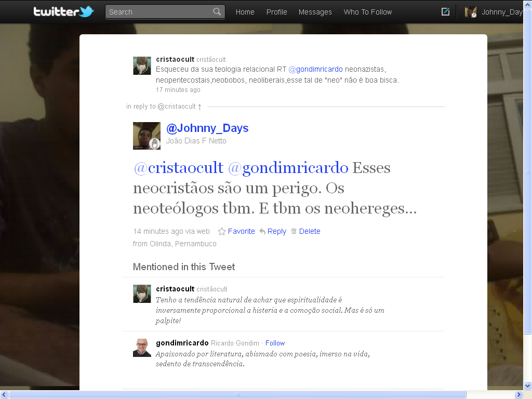
Task: Click the Favorite link
Action: coord(241,231)
